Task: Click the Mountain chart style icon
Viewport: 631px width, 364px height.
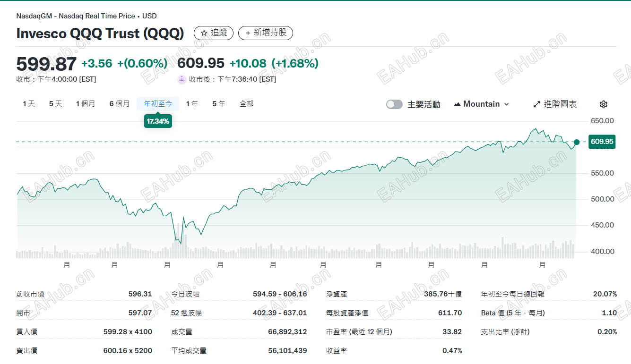Action: click(457, 104)
